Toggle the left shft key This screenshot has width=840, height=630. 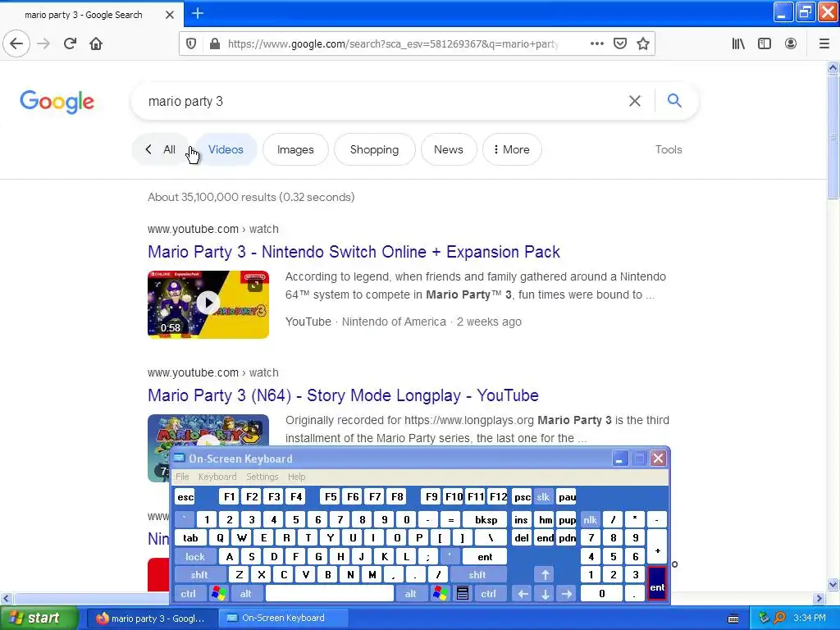(199, 575)
